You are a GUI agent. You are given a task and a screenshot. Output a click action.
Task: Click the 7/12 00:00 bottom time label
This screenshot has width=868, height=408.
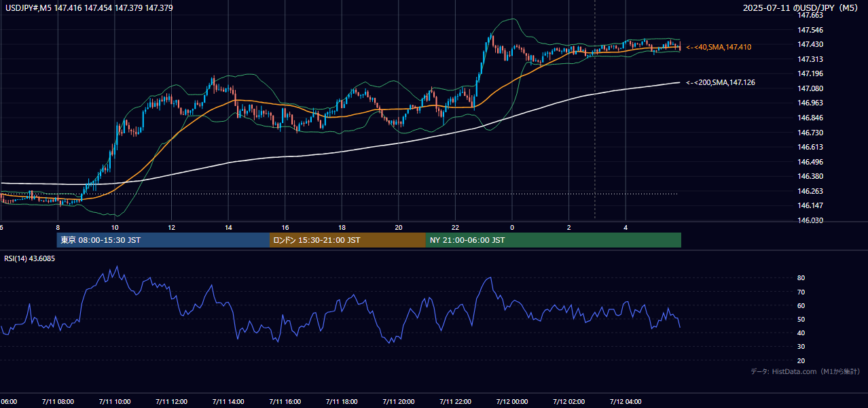pos(511,402)
